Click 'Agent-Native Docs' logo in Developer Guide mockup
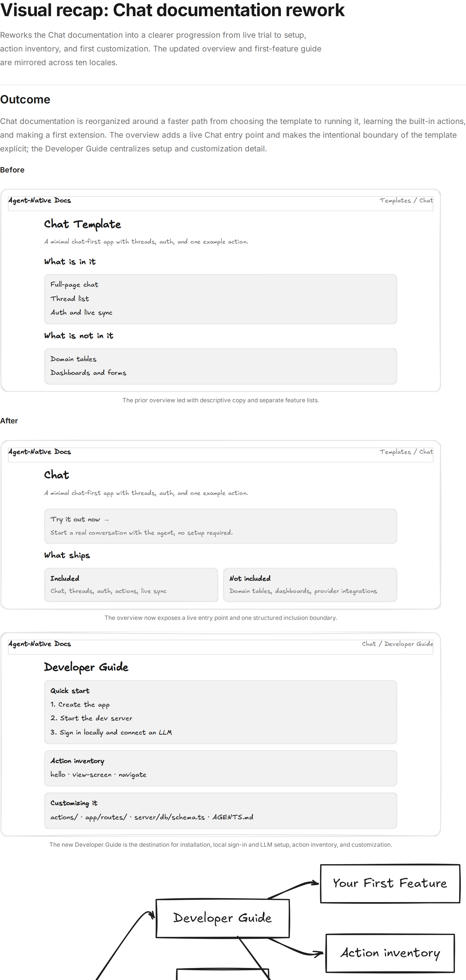The image size is (466, 980). (39, 644)
